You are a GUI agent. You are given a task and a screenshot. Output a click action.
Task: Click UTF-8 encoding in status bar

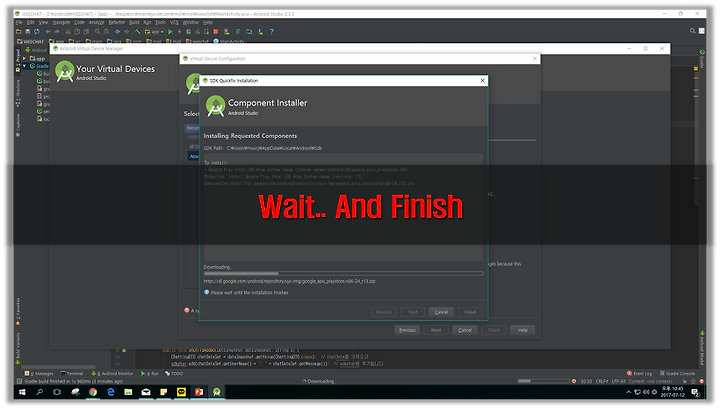(x=618, y=381)
